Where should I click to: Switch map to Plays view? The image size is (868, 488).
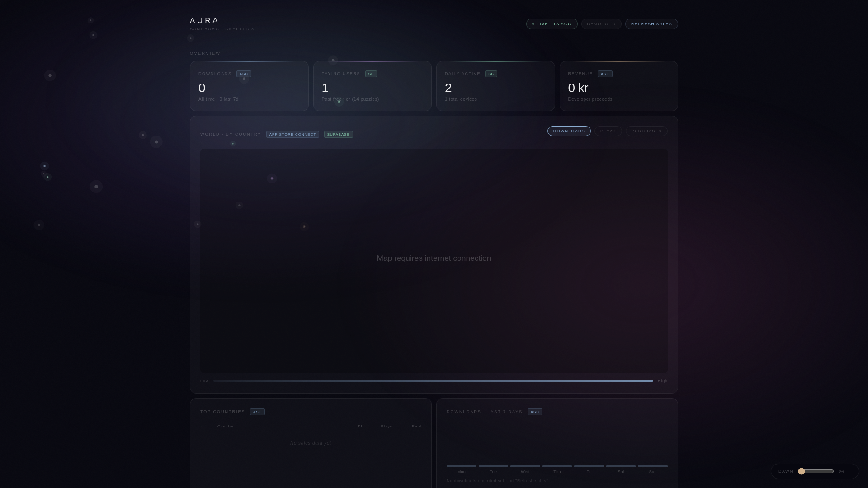(x=608, y=131)
